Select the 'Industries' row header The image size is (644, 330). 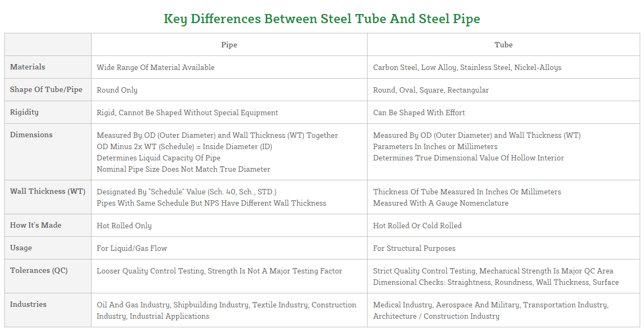(x=28, y=305)
